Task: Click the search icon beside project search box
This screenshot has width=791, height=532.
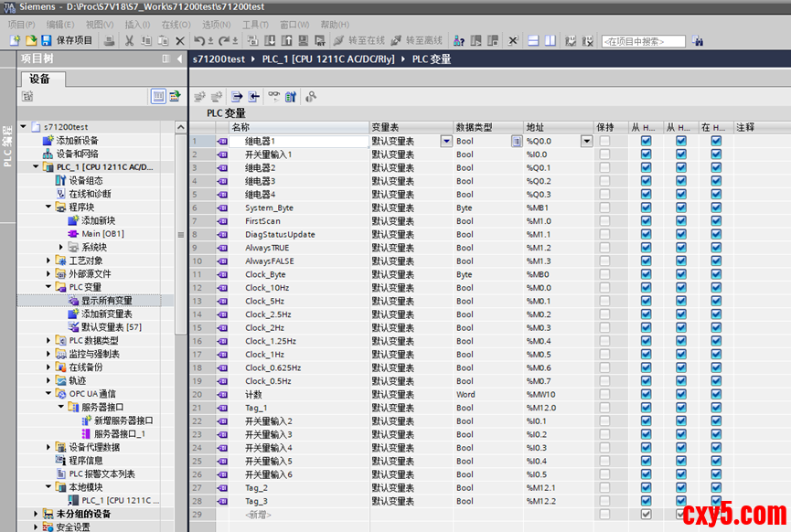Action: (x=698, y=41)
